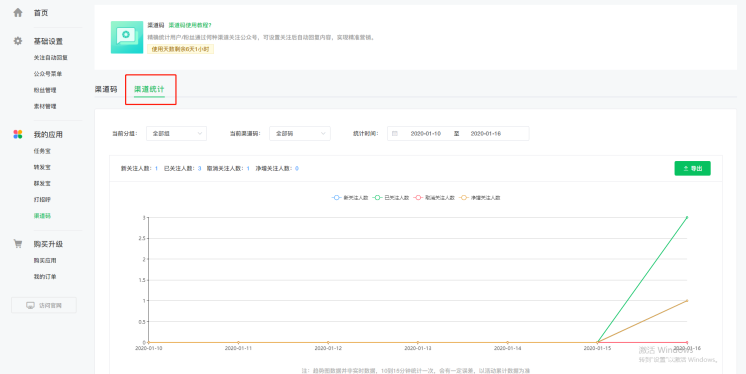Toggle the 净增关注人数 legend series
This screenshot has width=746, height=374.
[480, 197]
